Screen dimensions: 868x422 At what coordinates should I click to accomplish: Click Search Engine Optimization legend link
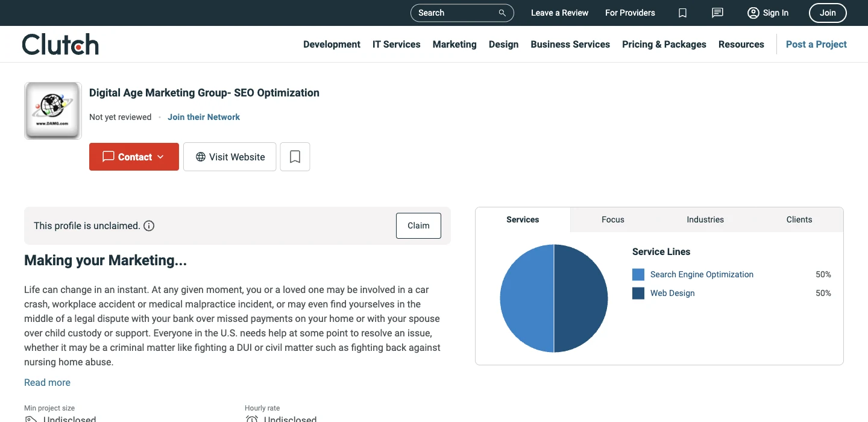tap(702, 274)
